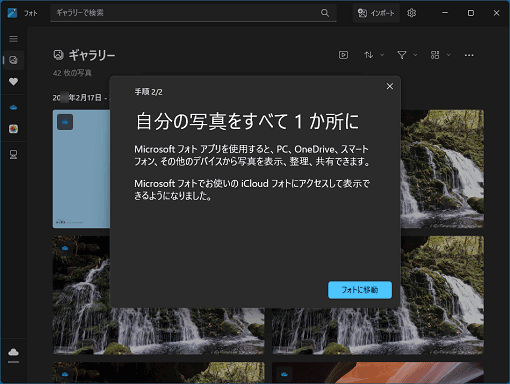Click the gallery layout view icon
The width and height of the screenshot is (510, 384).
[435, 55]
